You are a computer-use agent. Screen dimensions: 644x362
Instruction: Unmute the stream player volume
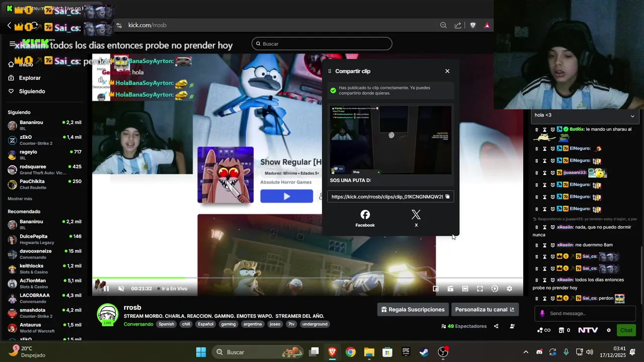pyautogui.click(x=121, y=289)
